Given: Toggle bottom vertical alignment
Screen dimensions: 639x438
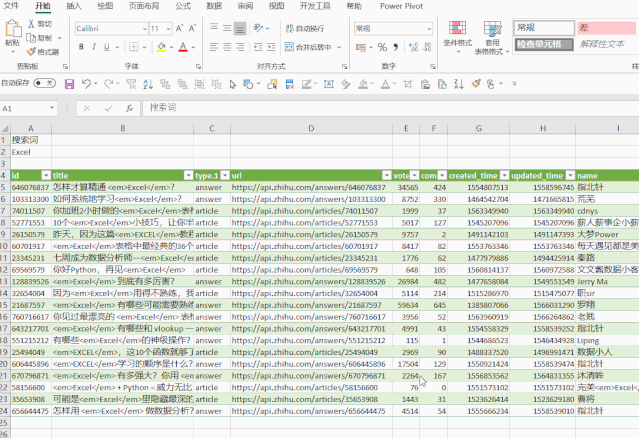Looking at the screenshot, I should (x=240, y=28).
